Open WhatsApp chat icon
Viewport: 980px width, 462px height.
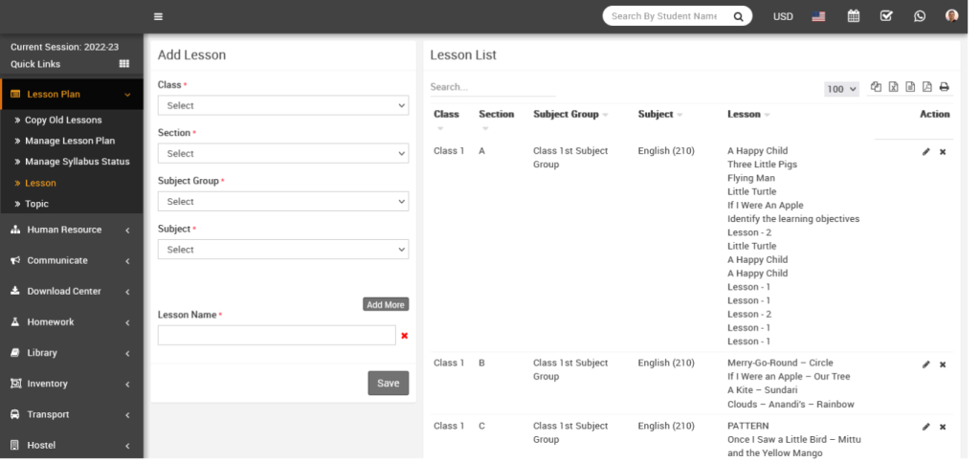pyautogui.click(x=920, y=16)
